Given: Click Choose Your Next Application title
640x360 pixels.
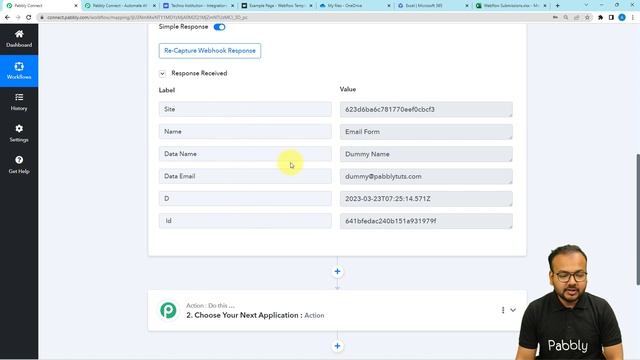Looking at the screenshot, I should tap(255, 315).
